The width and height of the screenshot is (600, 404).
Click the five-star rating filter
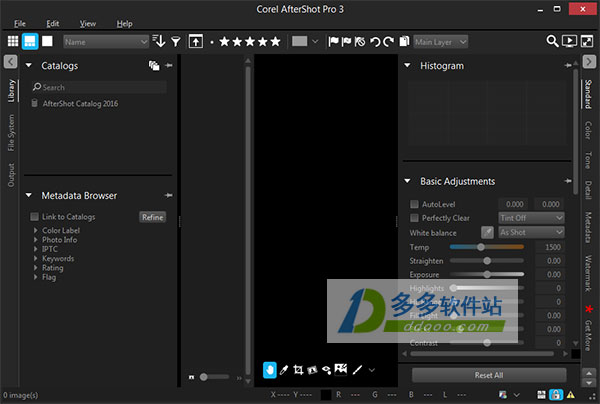250,42
